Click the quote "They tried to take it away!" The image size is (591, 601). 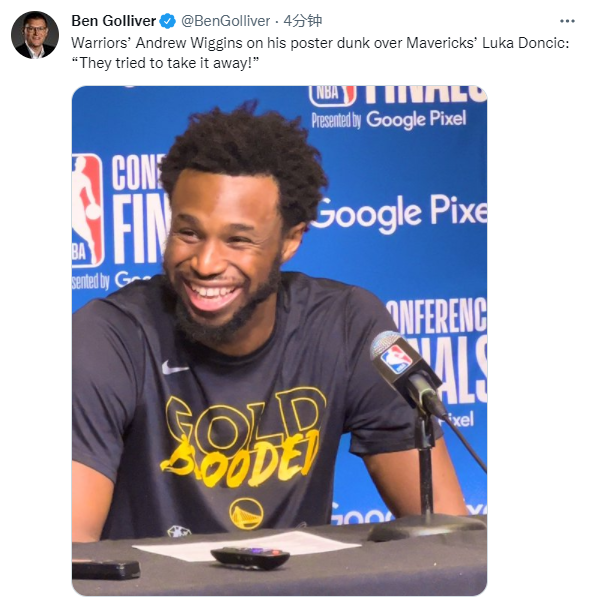pyautogui.click(x=166, y=63)
